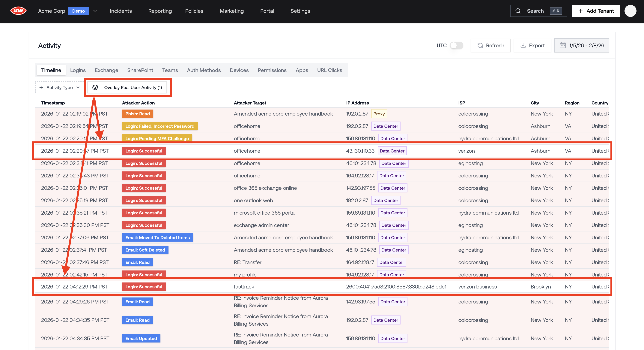Click the Demo badge beside Acme Corp

[x=79, y=11]
